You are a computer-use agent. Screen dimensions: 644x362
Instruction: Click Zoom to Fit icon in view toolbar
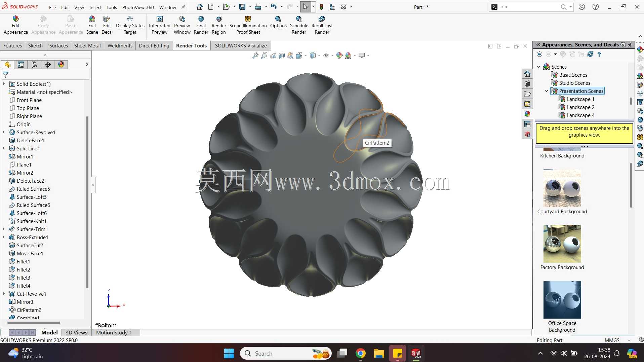(x=255, y=56)
